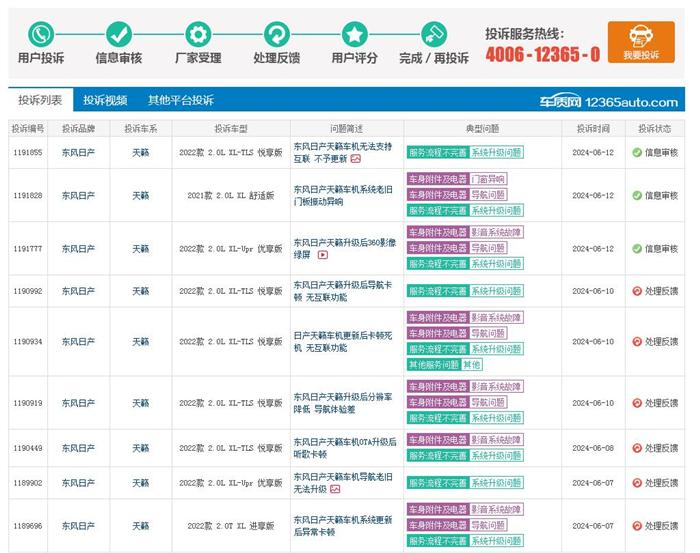The image size is (700, 553).
Task: Click model 2022款 2.0T XL 进享版
Action: click(231, 526)
